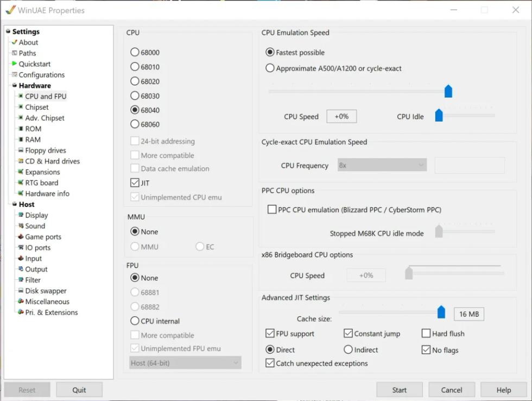Click the Adv. Chipset icon

[21, 118]
